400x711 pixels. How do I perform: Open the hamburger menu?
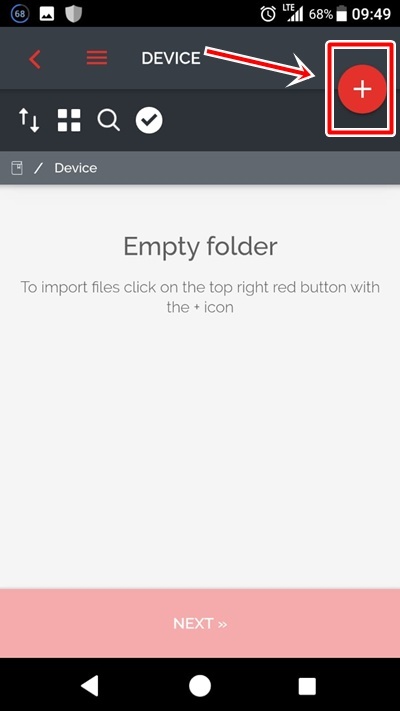(97, 58)
